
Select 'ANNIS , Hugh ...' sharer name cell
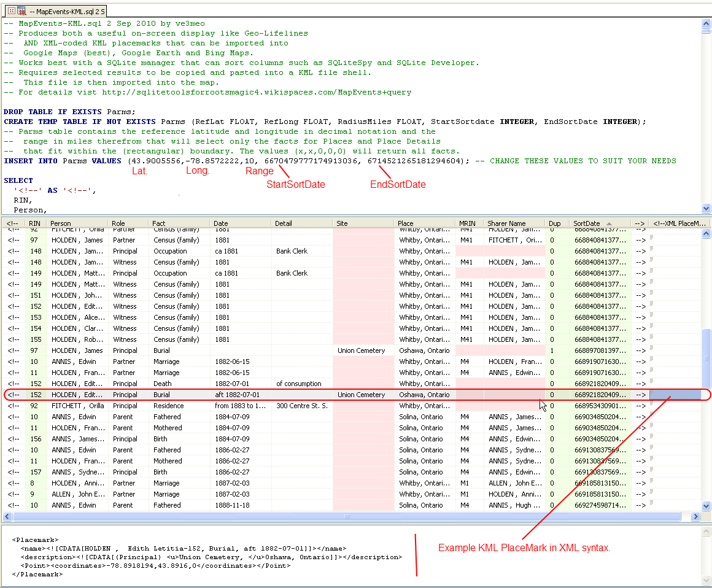[514, 505]
